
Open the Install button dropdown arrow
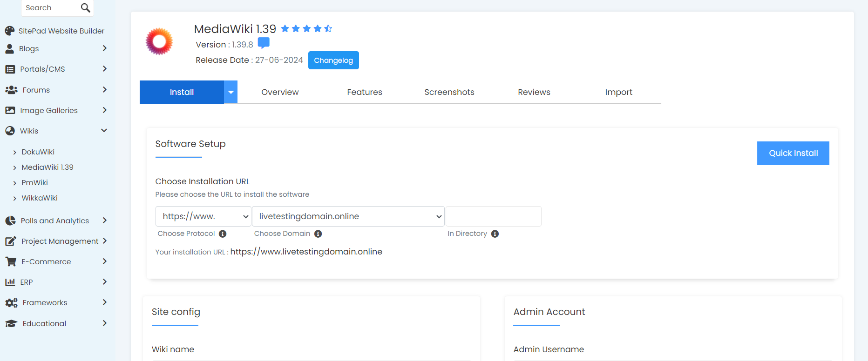click(231, 92)
